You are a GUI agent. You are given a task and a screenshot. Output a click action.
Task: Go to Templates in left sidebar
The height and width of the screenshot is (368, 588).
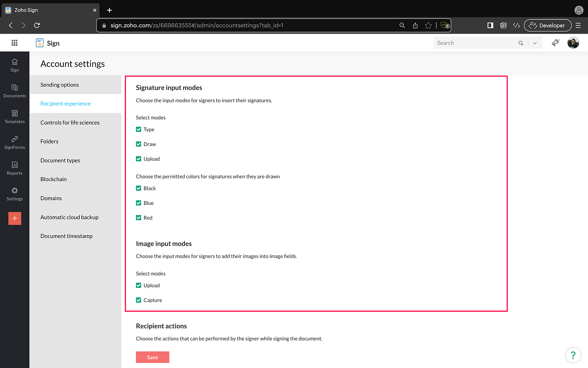14,117
